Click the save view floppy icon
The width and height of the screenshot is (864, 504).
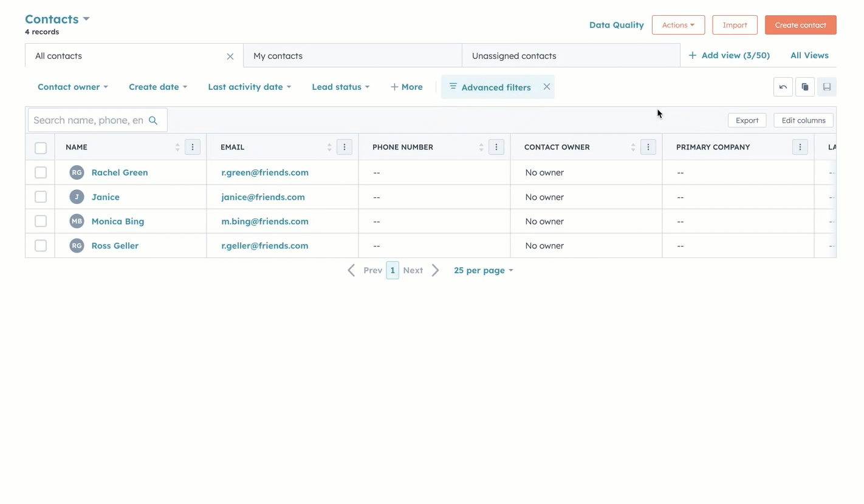[826, 87]
